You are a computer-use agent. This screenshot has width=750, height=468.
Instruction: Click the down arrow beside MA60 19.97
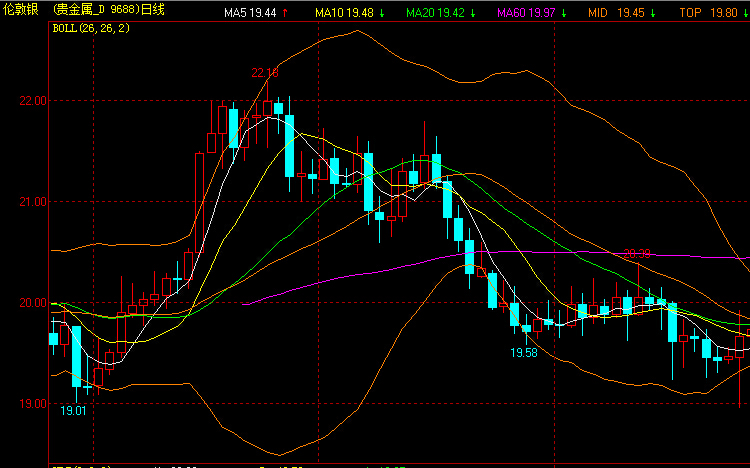(564, 13)
